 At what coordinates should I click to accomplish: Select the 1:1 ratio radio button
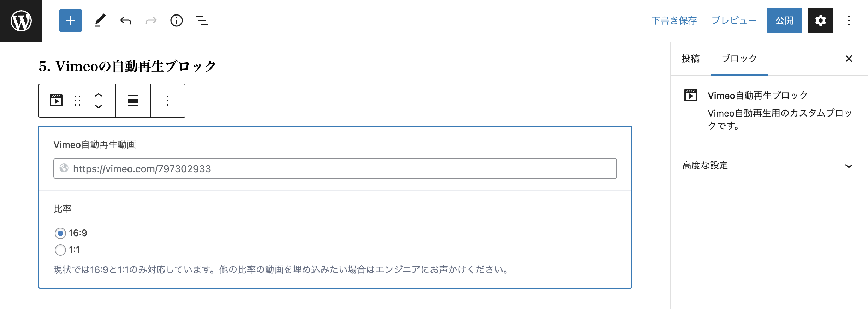(60, 250)
